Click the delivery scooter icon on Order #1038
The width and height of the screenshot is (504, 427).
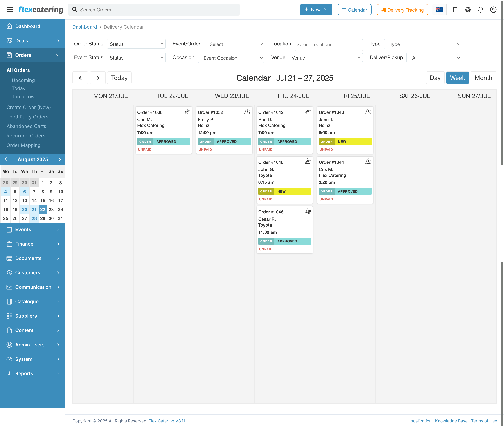pyautogui.click(x=187, y=112)
